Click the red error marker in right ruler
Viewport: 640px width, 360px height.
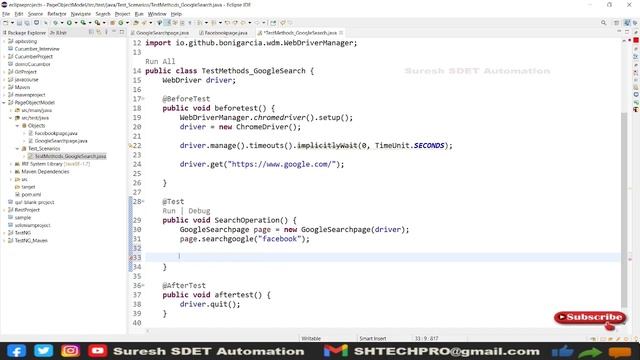(636, 40)
